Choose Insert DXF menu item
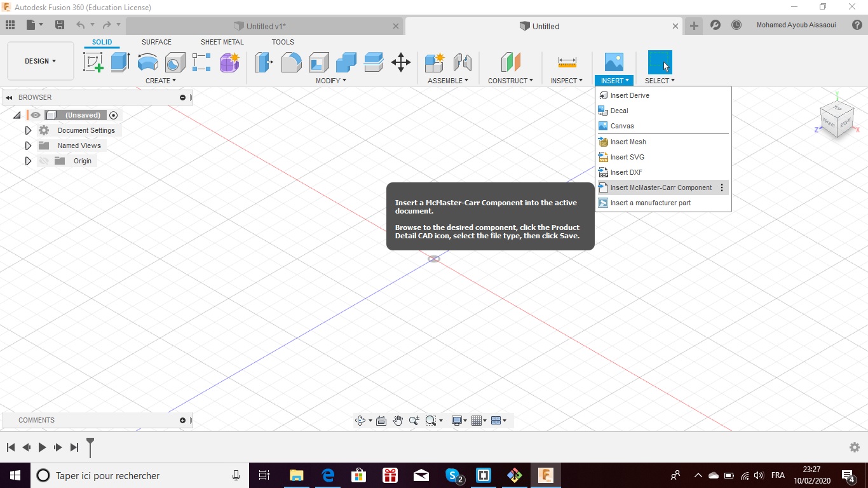Viewport: 868px width, 488px height. tap(663, 172)
